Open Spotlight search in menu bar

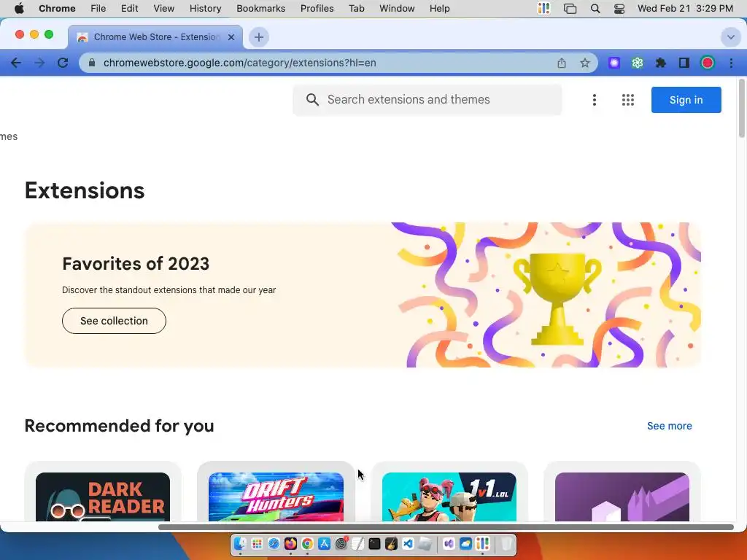(595, 9)
